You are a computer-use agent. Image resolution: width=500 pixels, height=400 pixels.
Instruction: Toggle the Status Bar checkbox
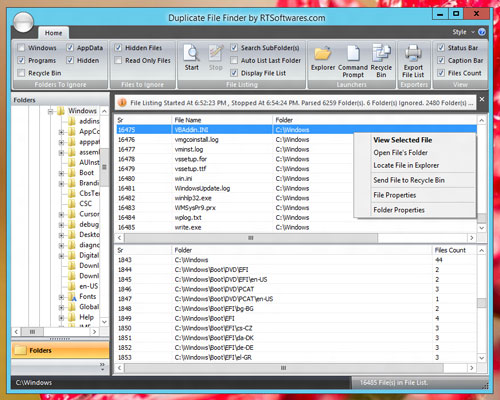441,48
